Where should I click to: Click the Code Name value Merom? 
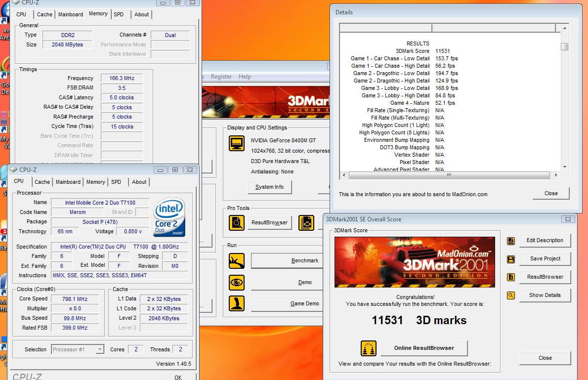point(78,212)
